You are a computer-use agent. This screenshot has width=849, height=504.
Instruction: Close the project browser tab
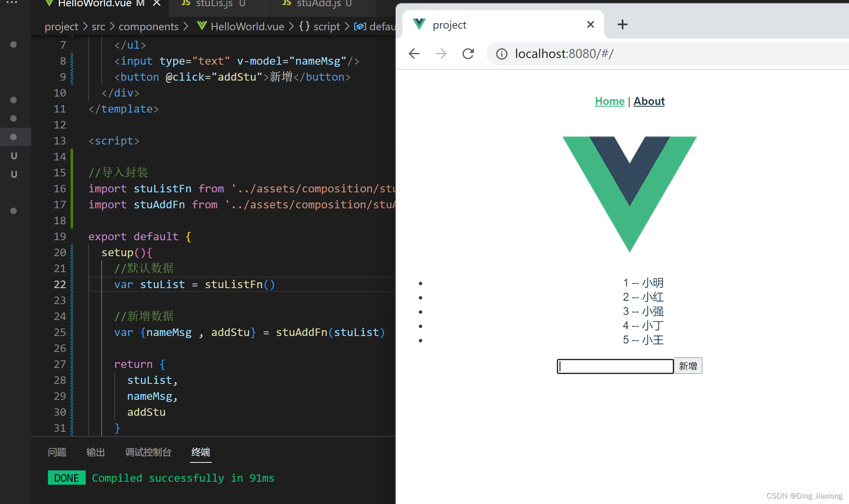pyautogui.click(x=590, y=24)
